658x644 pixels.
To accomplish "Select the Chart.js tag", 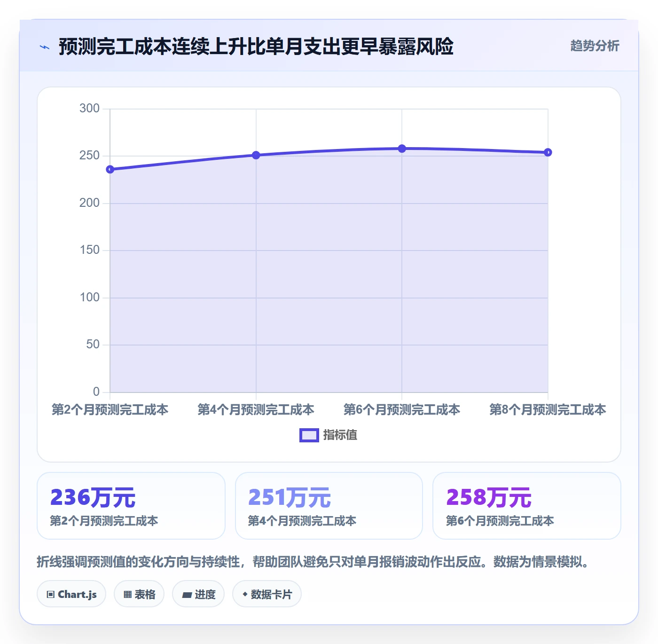I will tap(71, 594).
